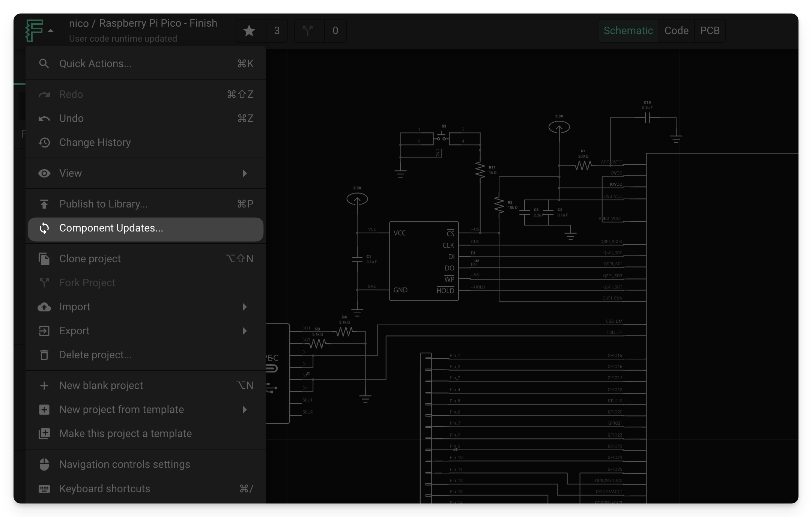Viewport: 812px width, 517px height.
Task: Click the USB_DM pin label
Action: (x=614, y=321)
